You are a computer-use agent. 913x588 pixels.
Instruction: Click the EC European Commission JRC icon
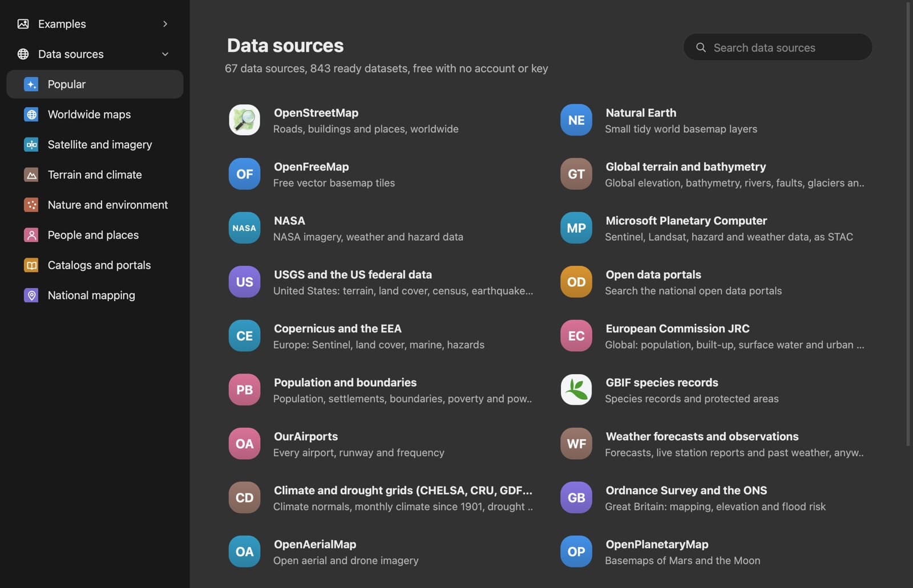[x=576, y=335]
